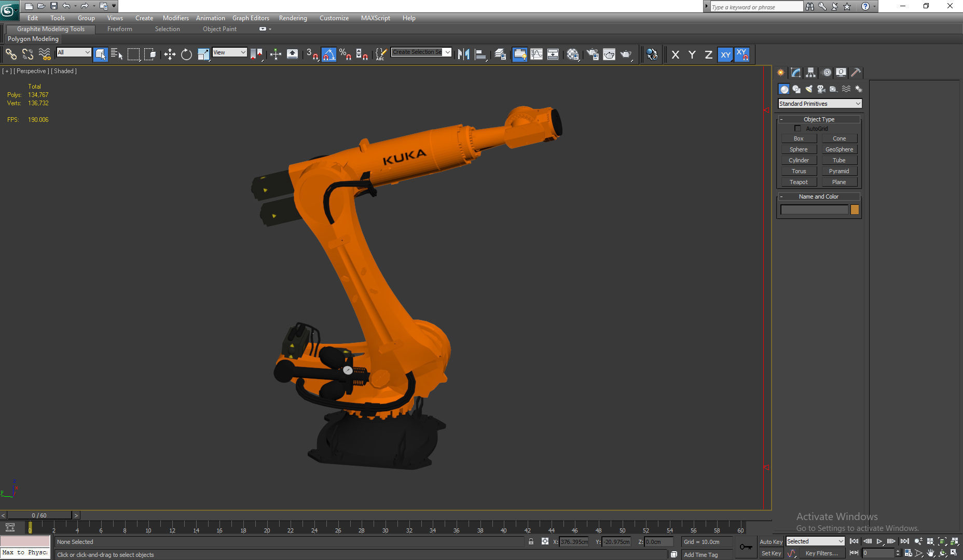Select the Select and Move tool

[x=170, y=54]
